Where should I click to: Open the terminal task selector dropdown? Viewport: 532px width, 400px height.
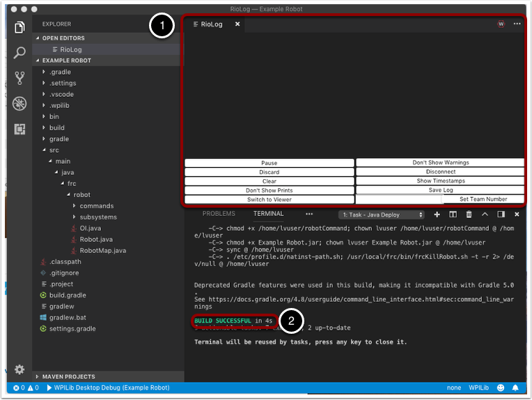point(382,215)
